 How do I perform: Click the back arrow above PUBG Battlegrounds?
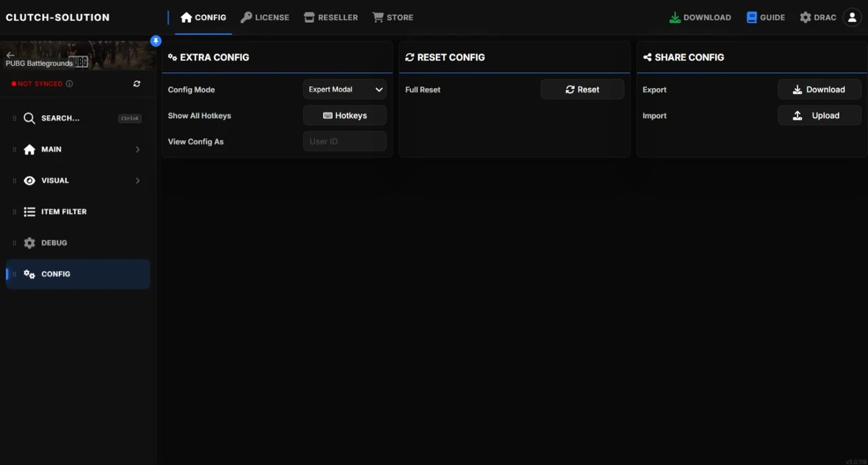tap(10, 55)
